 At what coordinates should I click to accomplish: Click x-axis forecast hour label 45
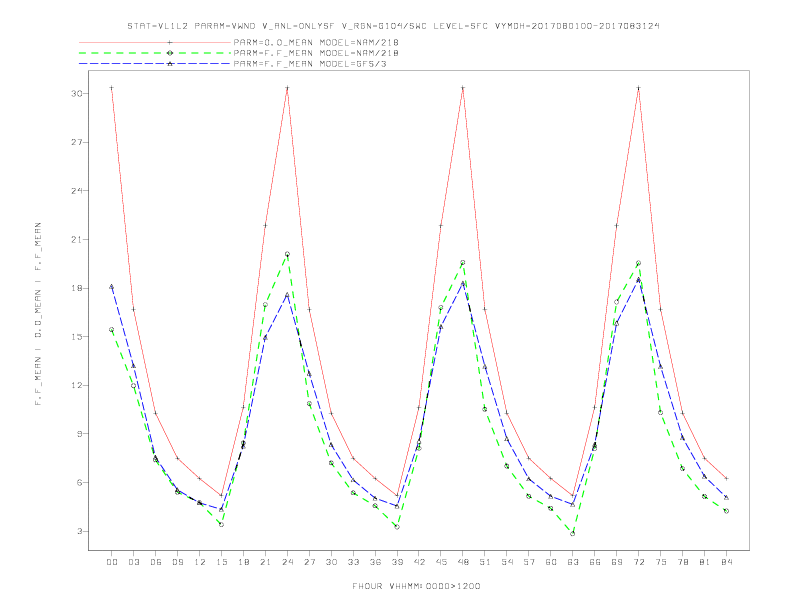tap(441, 562)
